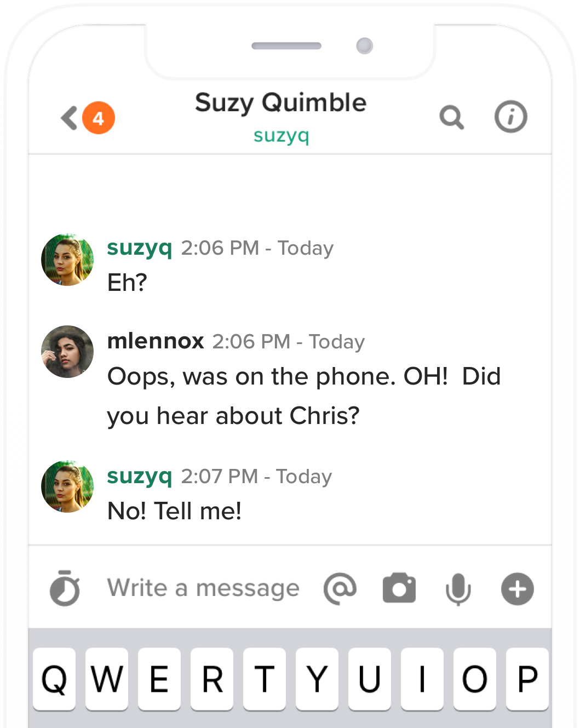Click the suzyq username on the 2:07 PM message
This screenshot has width=580, height=728.
[140, 477]
